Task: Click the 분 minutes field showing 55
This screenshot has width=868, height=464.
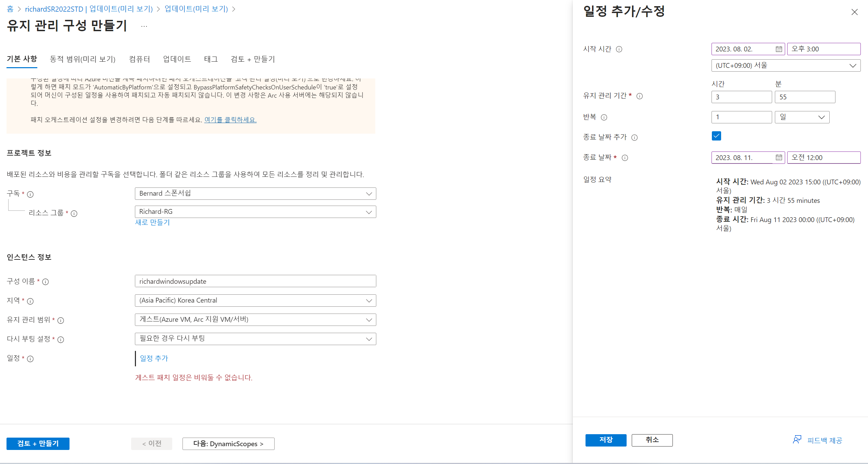Action: 805,97
